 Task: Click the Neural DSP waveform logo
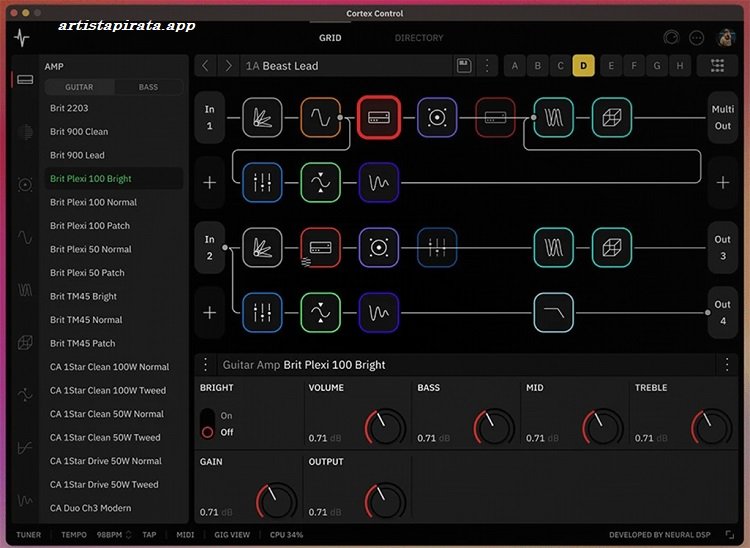click(22, 38)
